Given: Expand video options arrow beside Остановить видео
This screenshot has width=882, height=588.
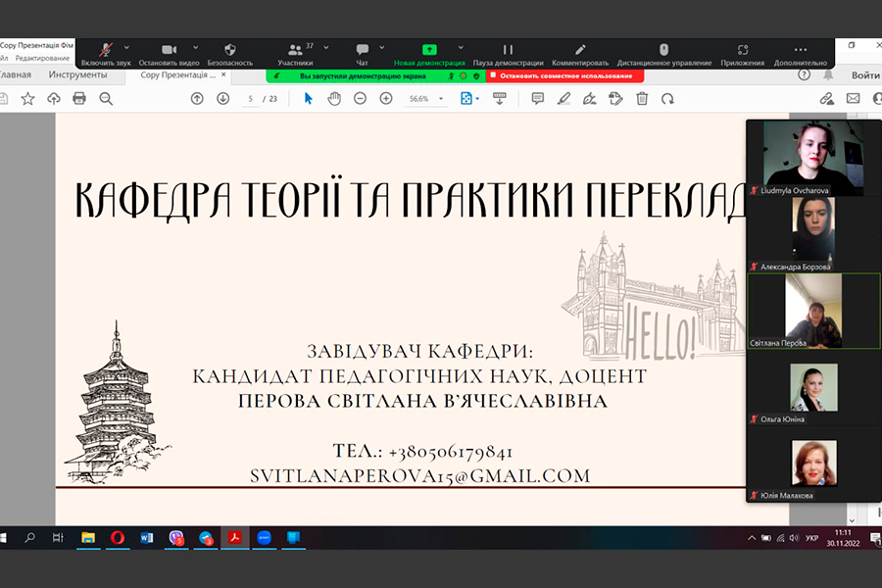Looking at the screenshot, I should pyautogui.click(x=195, y=47).
